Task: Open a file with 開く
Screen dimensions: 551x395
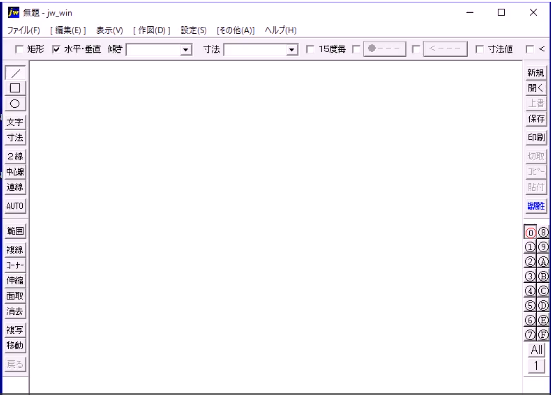Action: (x=536, y=88)
